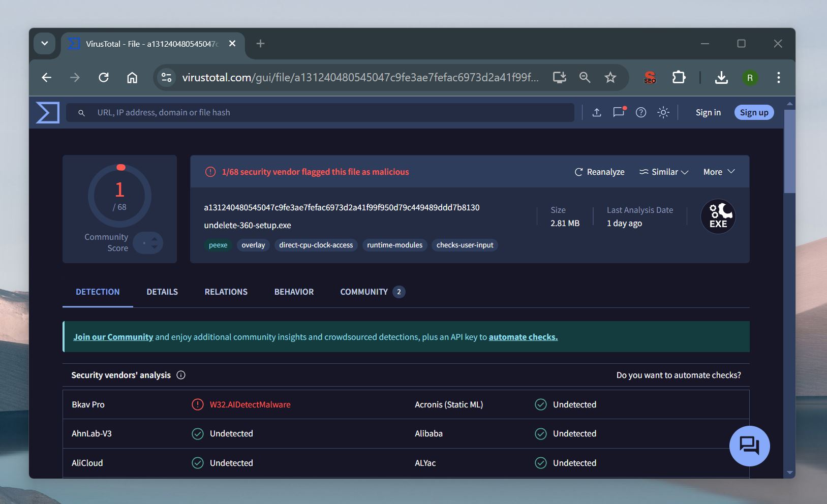Close the VirusTotal browser tab
The height and width of the screenshot is (504, 827).
(x=232, y=44)
